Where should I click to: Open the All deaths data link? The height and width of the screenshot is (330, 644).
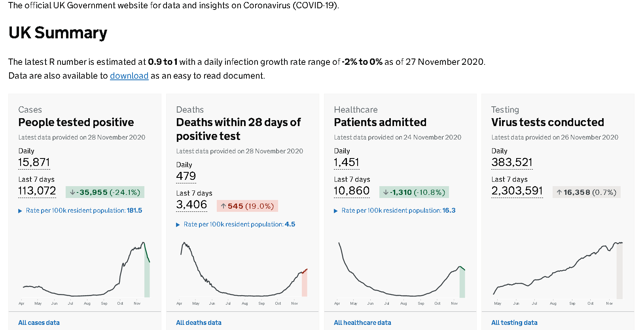point(199,322)
